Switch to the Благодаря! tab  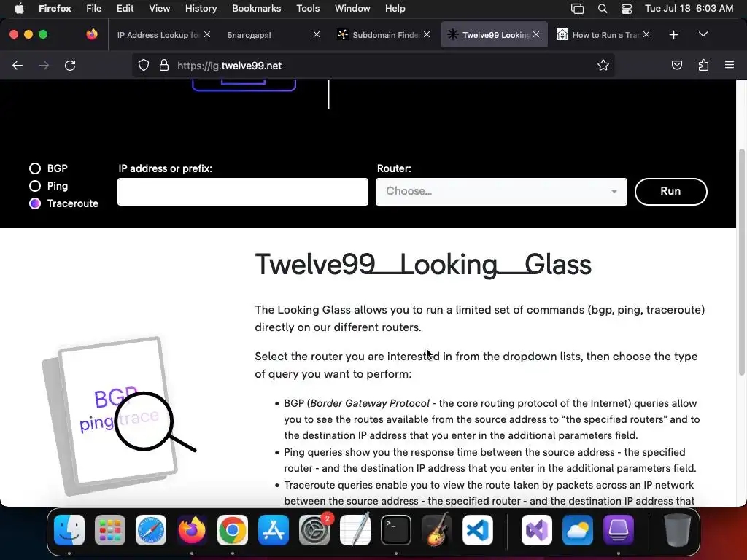(x=249, y=35)
